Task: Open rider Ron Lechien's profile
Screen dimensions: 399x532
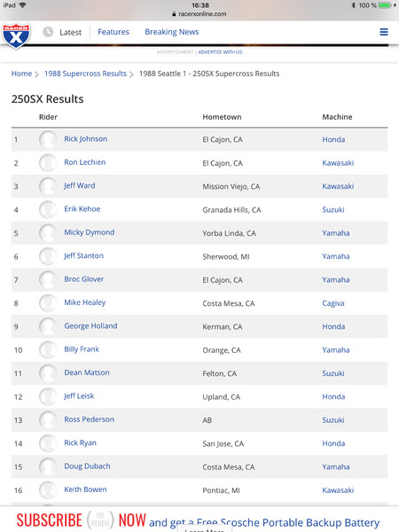Action: (85, 162)
